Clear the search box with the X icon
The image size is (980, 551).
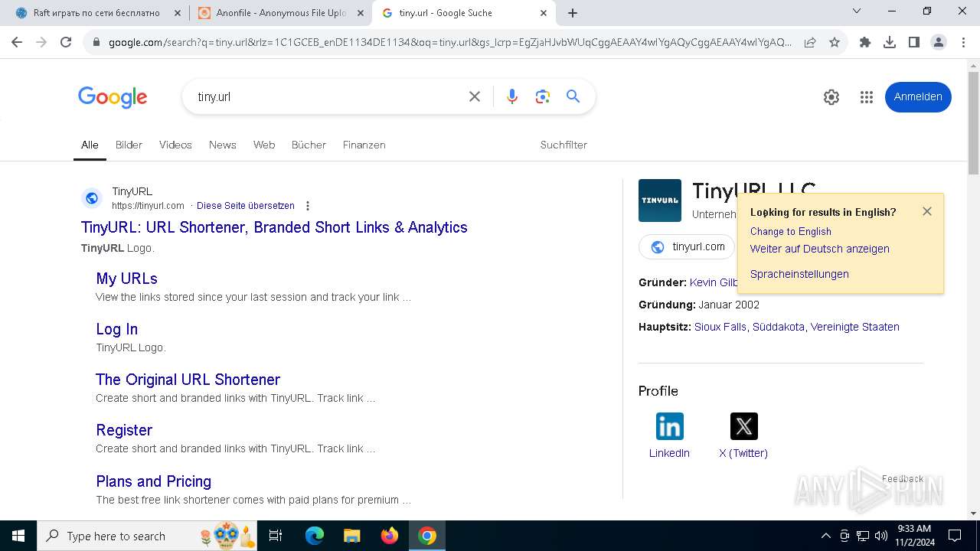475,96
